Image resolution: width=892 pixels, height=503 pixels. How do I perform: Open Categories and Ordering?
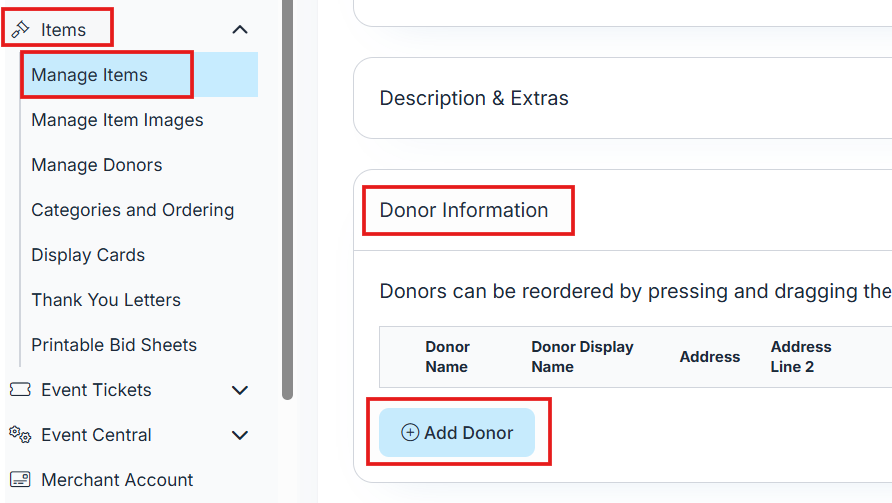(x=132, y=210)
